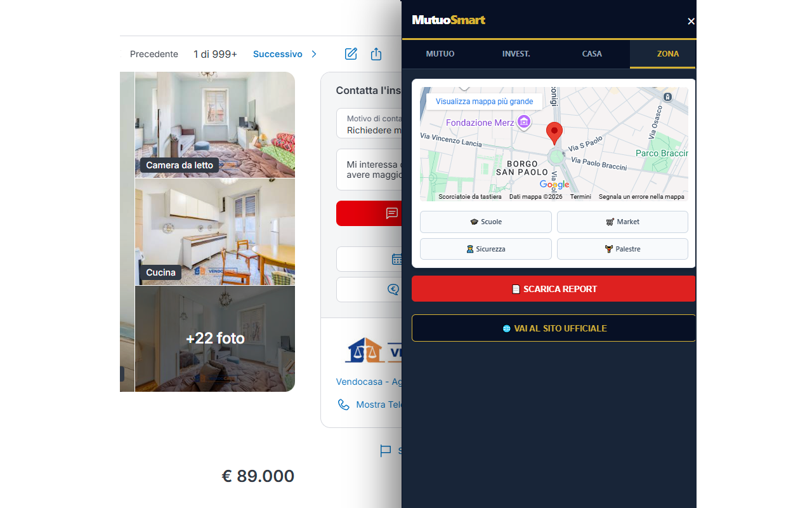Open the CASA tab

592,54
